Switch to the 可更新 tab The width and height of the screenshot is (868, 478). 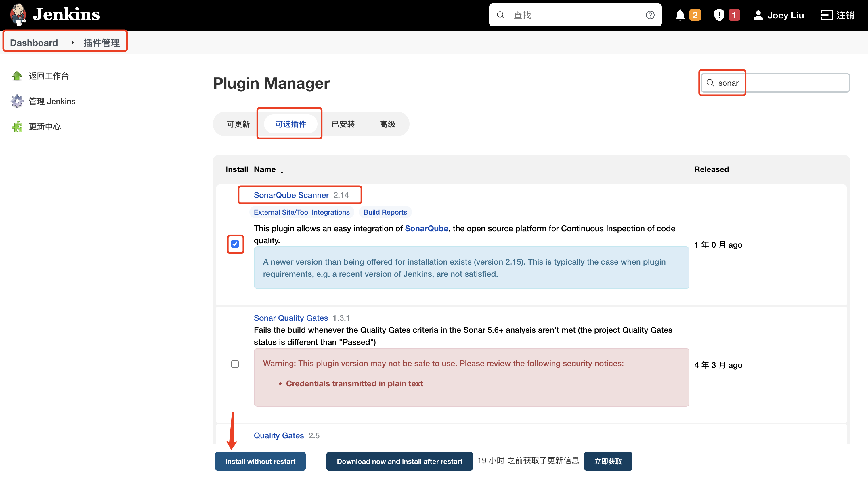(238, 124)
